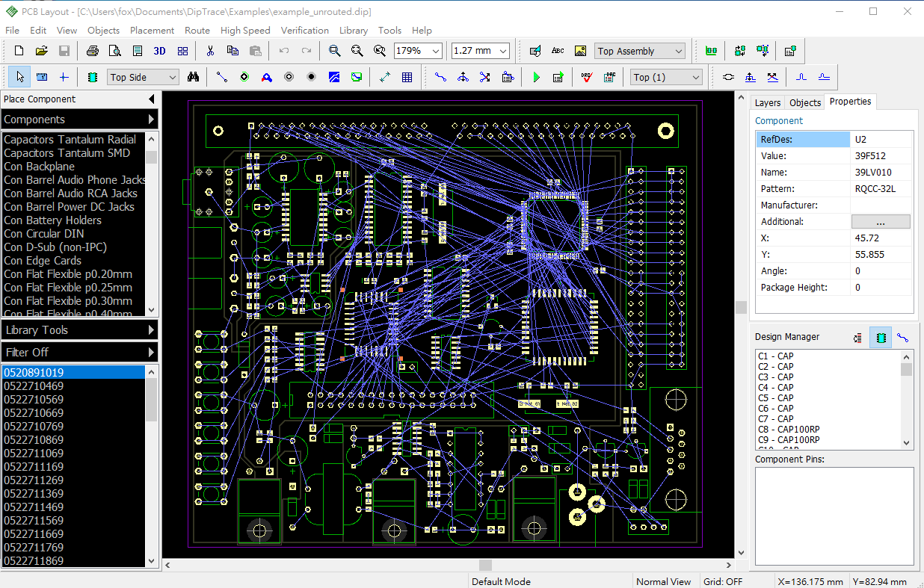The height and width of the screenshot is (588, 924).
Task: Expand the Library Tools panel
Action: (x=79, y=329)
